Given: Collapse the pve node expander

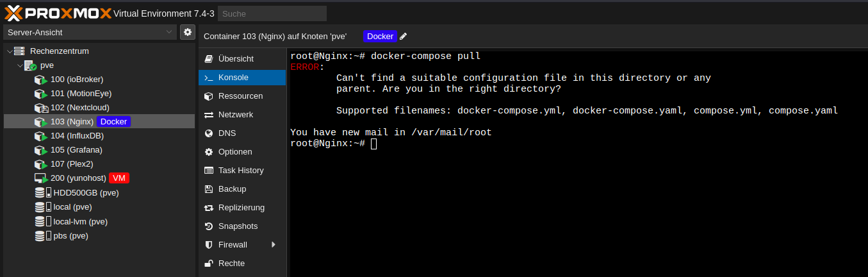Looking at the screenshot, I should pos(20,65).
